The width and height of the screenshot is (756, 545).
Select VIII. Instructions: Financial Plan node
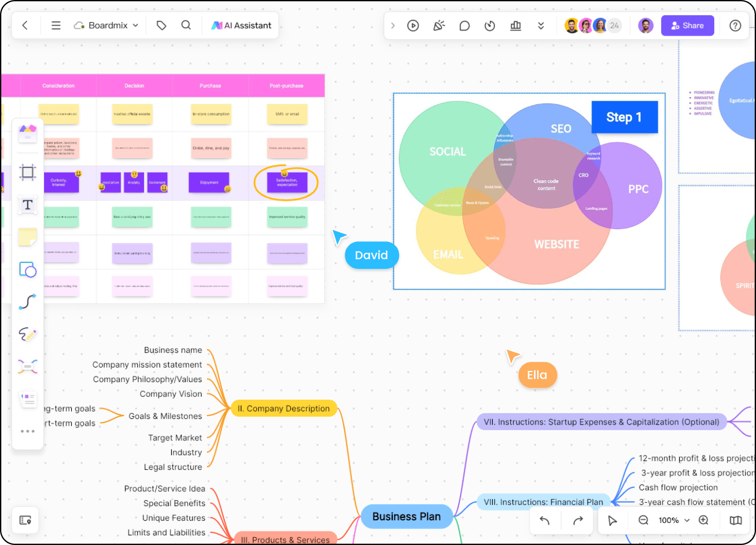pos(544,502)
